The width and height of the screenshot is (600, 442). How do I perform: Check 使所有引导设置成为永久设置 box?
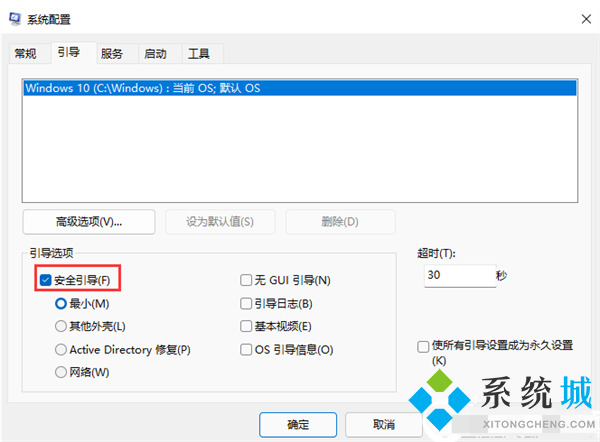(423, 346)
